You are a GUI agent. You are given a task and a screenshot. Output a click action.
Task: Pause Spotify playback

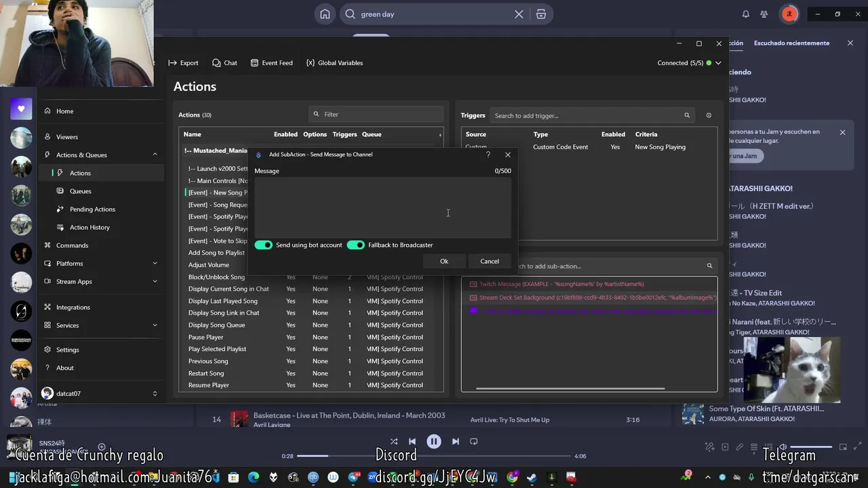coord(434,441)
